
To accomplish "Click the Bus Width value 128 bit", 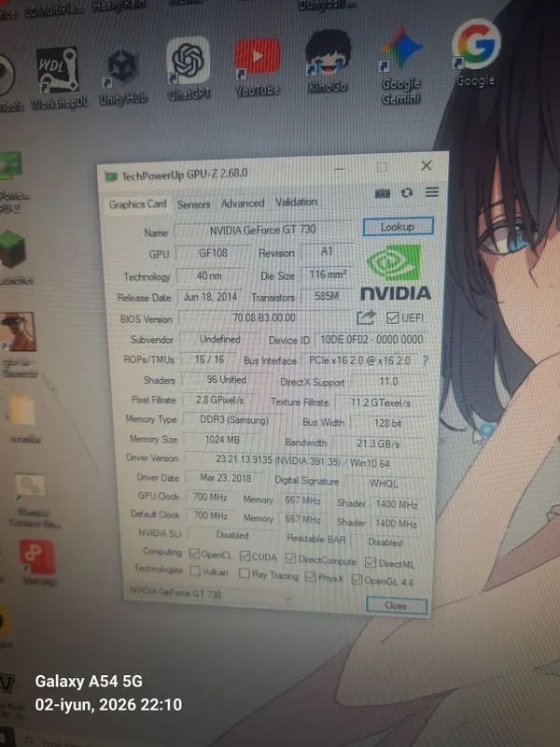I will click(387, 423).
